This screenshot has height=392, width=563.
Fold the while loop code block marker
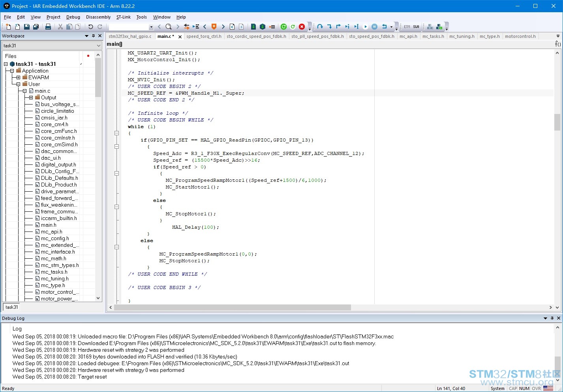pyautogui.click(x=116, y=133)
